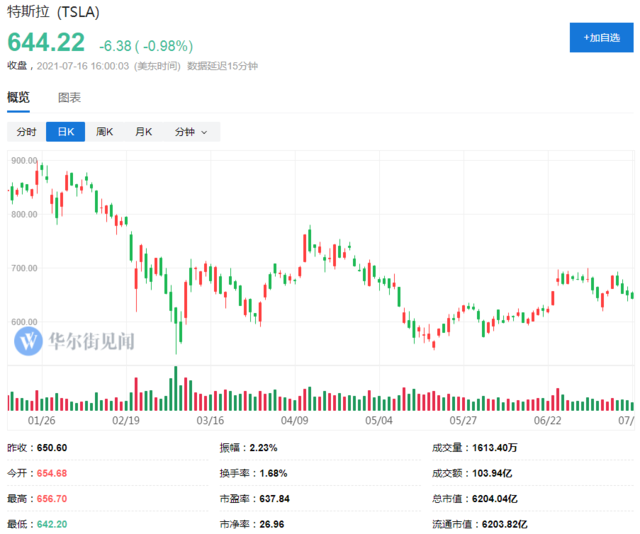This screenshot has height=534, width=640.
Task: Click the tallest green volume bar
Action: (176, 388)
